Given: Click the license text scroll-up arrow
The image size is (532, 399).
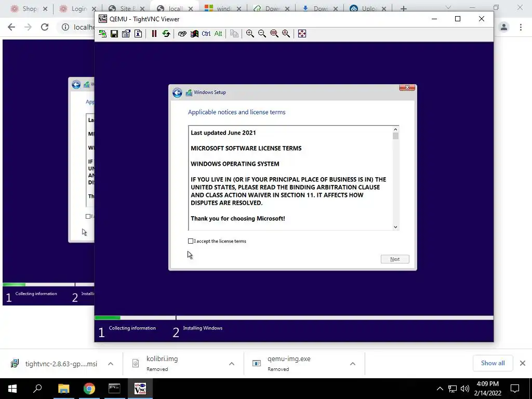Looking at the screenshot, I should (395, 129).
